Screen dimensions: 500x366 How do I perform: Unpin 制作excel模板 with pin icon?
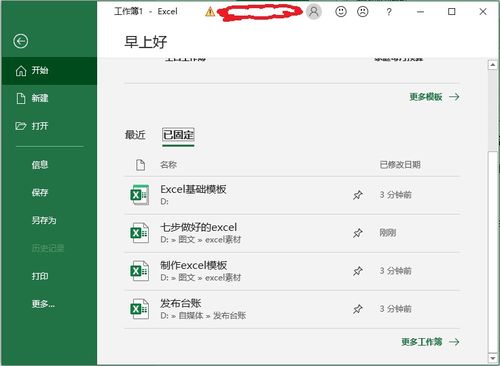click(x=358, y=271)
